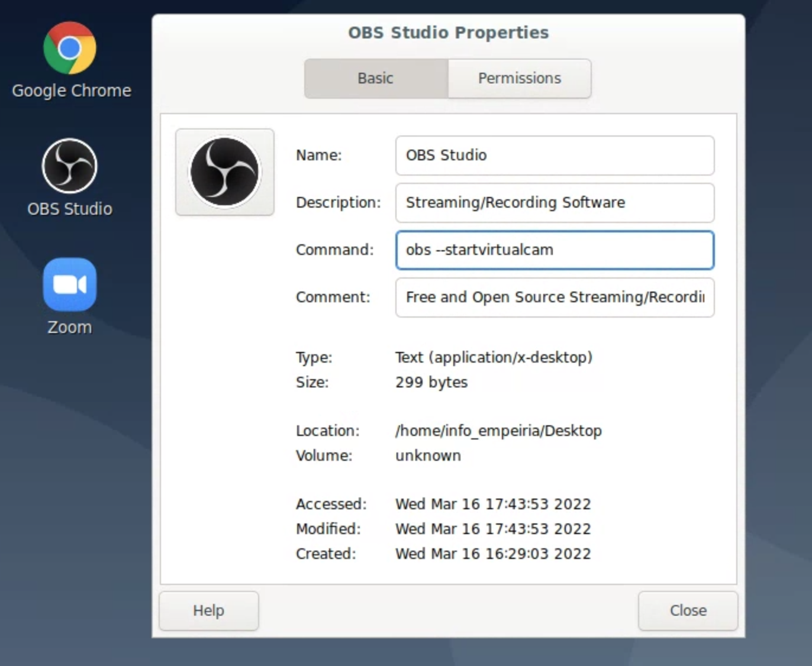Click the Modified timestamp value
This screenshot has height=666, width=812.
492,529
